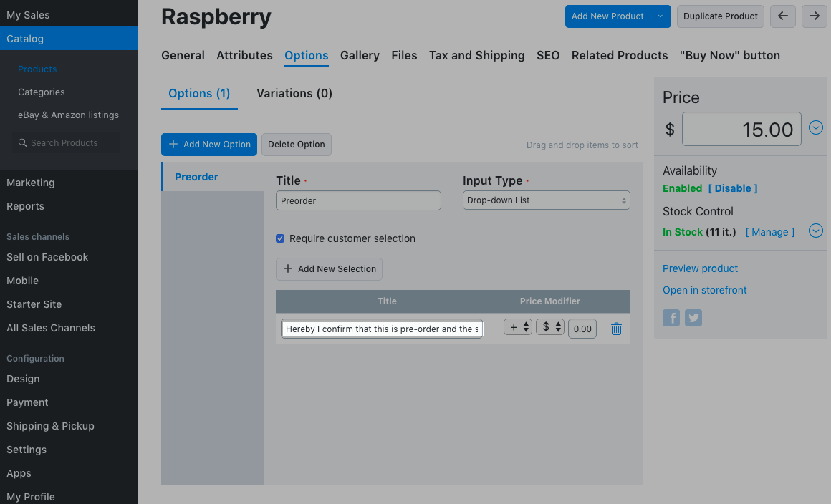Click the option Title input field
The image size is (831, 504).
[x=358, y=201]
